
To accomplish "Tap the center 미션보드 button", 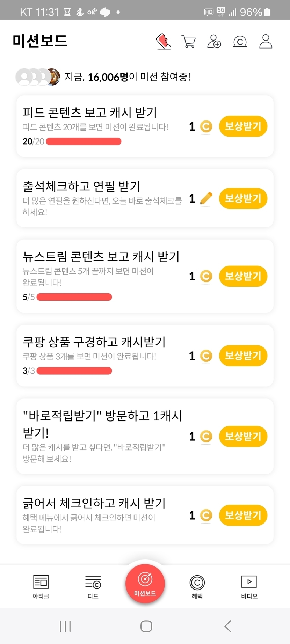I will pos(145,584).
